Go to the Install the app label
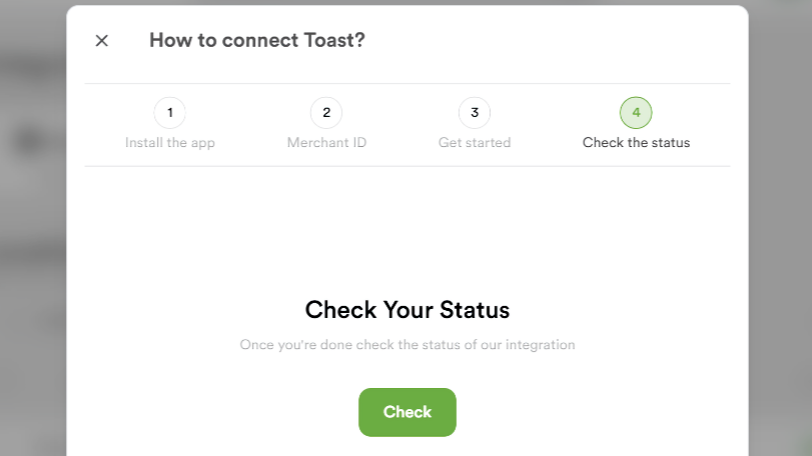The height and width of the screenshot is (456, 812). pos(170,143)
